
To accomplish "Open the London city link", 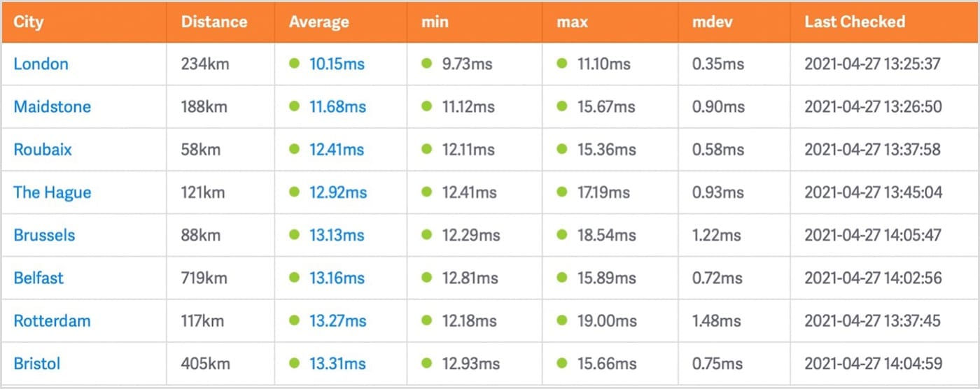I will tap(41, 64).
